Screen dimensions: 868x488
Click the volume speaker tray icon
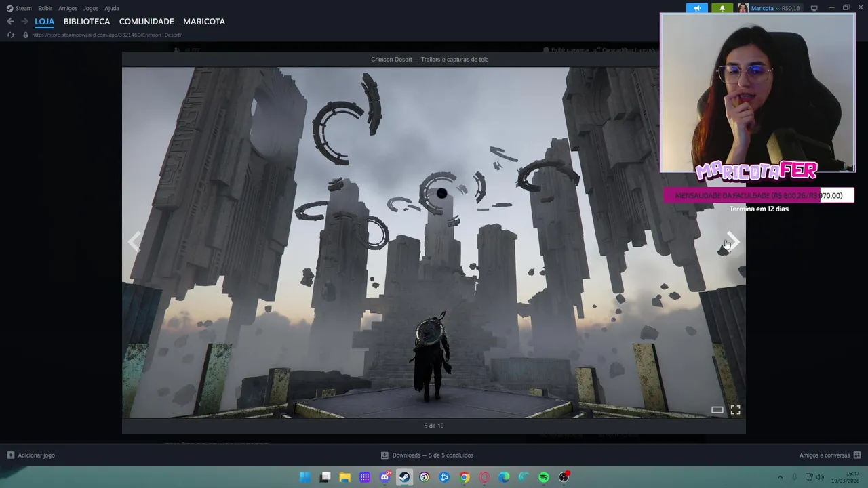tap(820, 477)
